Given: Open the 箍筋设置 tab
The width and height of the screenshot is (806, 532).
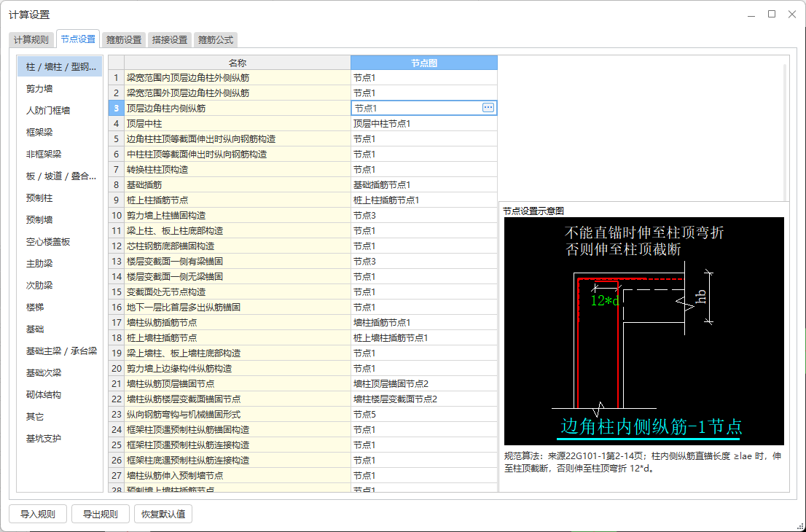Looking at the screenshot, I should point(124,39).
